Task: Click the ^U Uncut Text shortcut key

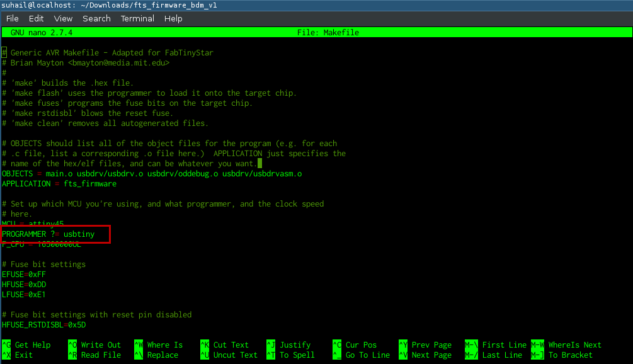Action: tap(205, 355)
